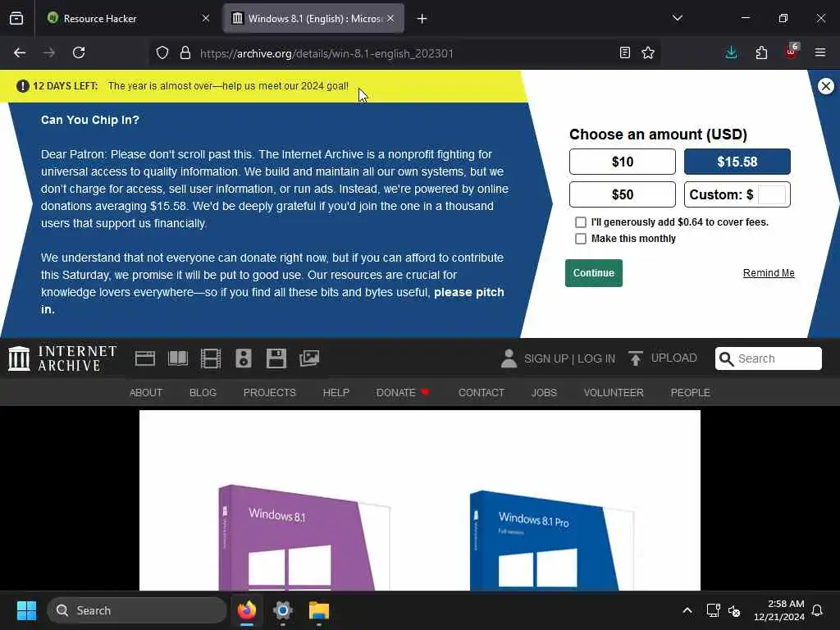Open the Texts book icon
This screenshot has height=630, width=840.
pos(178,358)
